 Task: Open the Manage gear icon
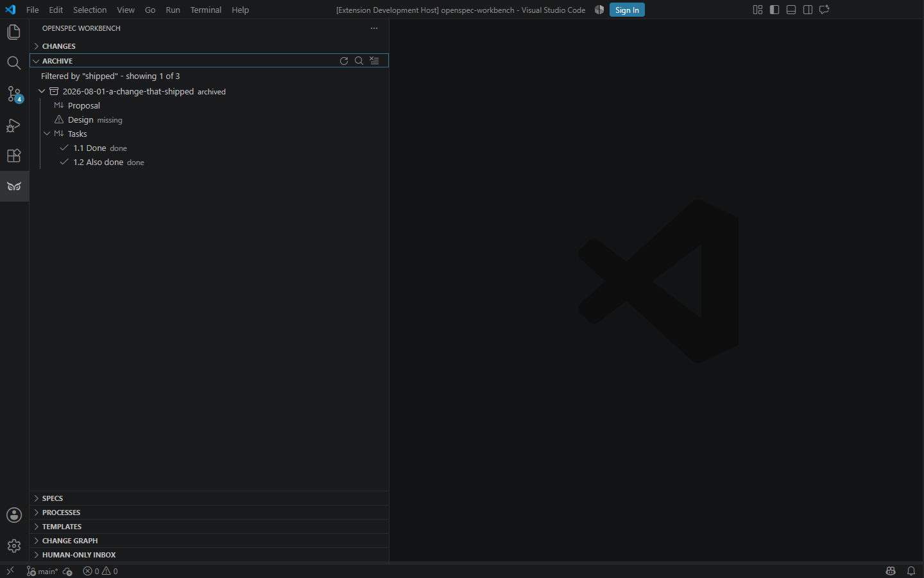14,546
